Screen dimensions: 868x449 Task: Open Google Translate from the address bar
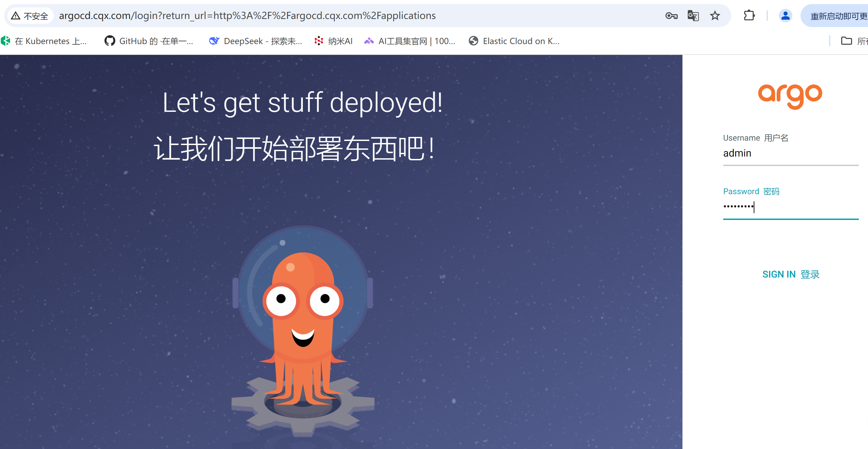tap(693, 15)
